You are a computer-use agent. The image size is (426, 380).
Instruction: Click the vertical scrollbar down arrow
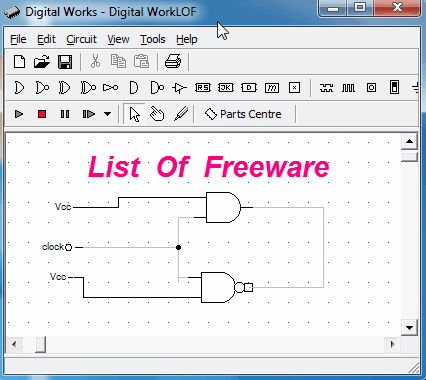tap(410, 327)
